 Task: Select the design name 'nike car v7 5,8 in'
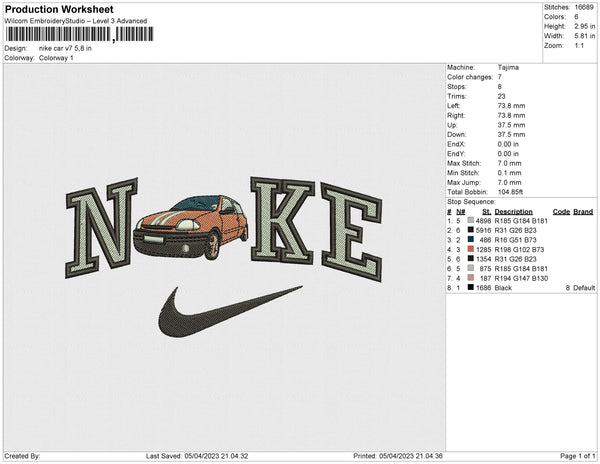coord(65,49)
